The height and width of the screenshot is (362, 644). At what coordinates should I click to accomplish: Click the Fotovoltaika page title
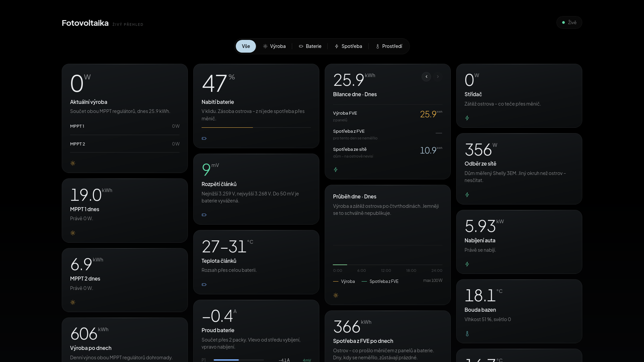pyautogui.click(x=85, y=23)
